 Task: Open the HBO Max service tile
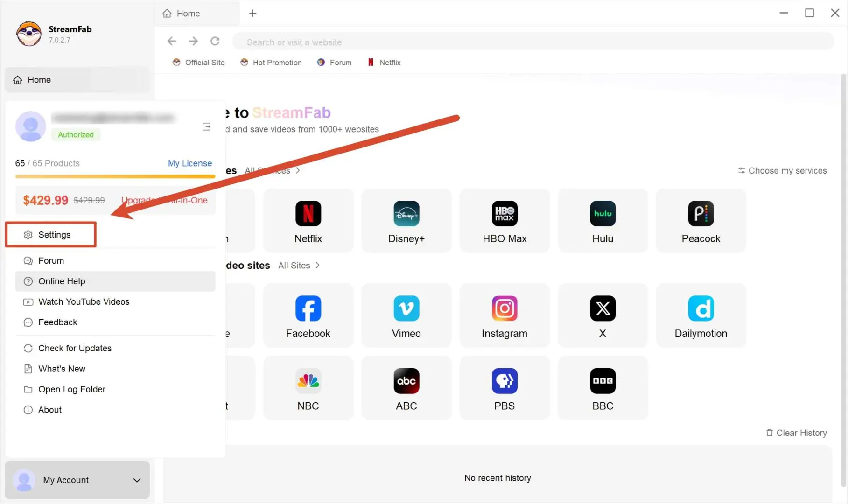[x=505, y=221]
